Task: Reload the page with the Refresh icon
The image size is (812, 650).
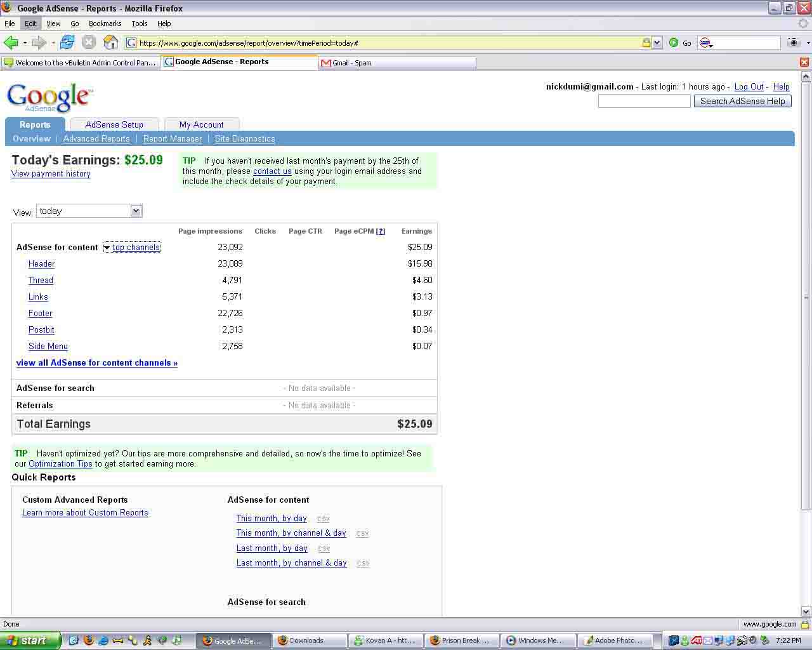Action: (x=67, y=43)
